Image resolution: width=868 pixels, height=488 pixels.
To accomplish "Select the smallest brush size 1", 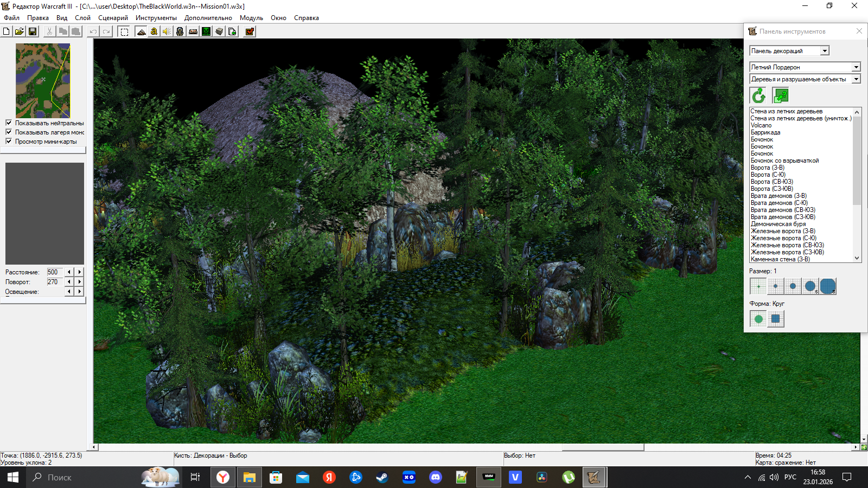I will pos(758,286).
